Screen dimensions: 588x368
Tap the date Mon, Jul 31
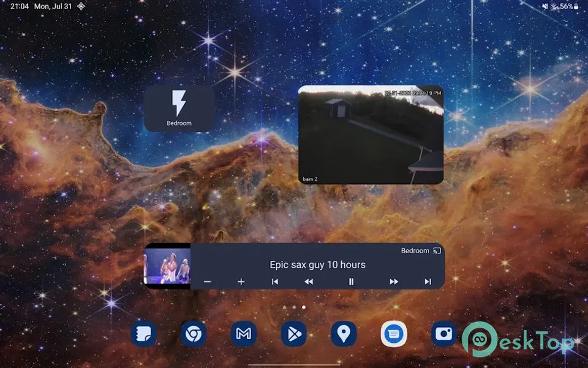(x=53, y=6)
